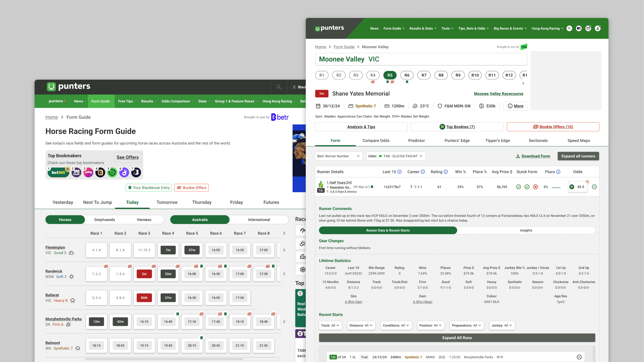Select the International region toggle
Viewport: 644px width, 362px height.
click(259, 220)
